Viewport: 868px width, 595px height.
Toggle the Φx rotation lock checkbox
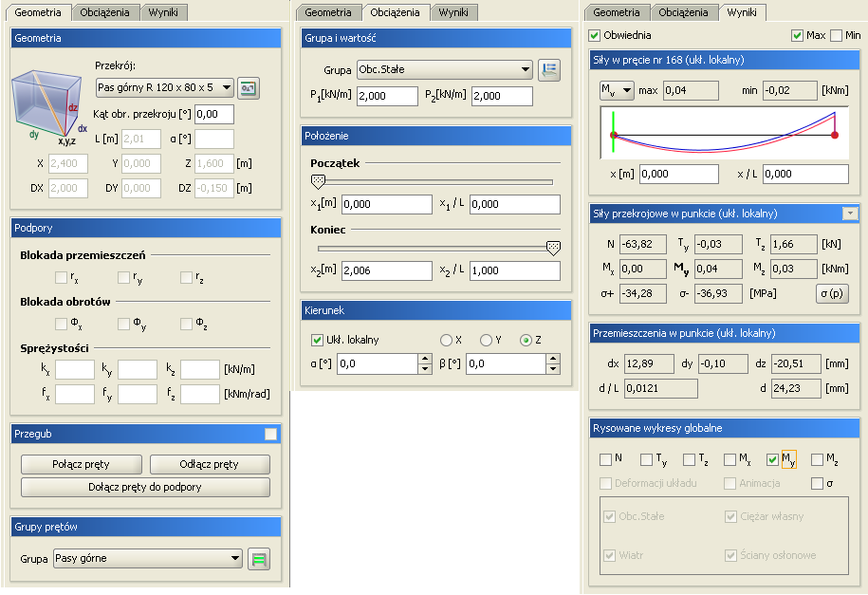pos(61,323)
